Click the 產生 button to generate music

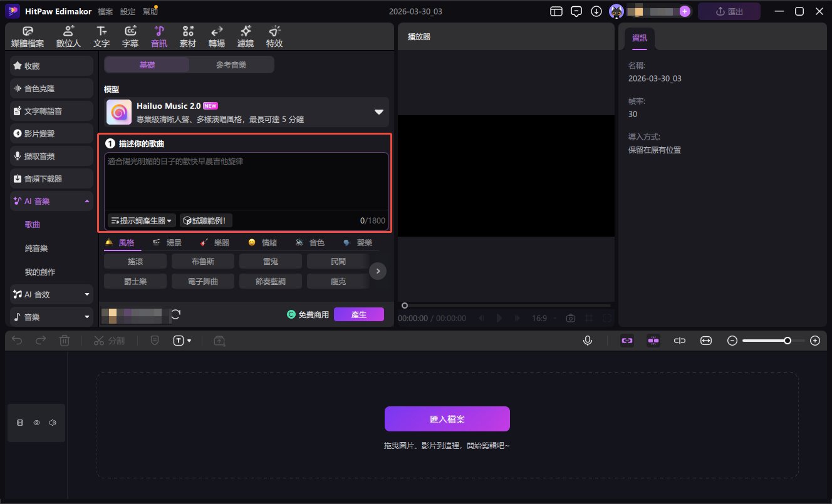click(x=359, y=315)
